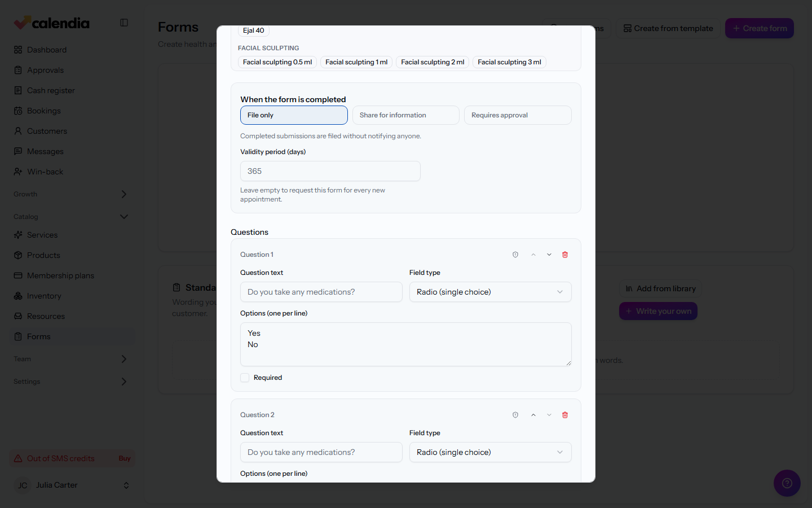Click Write your own button
This screenshot has height=508, width=812.
point(658,311)
